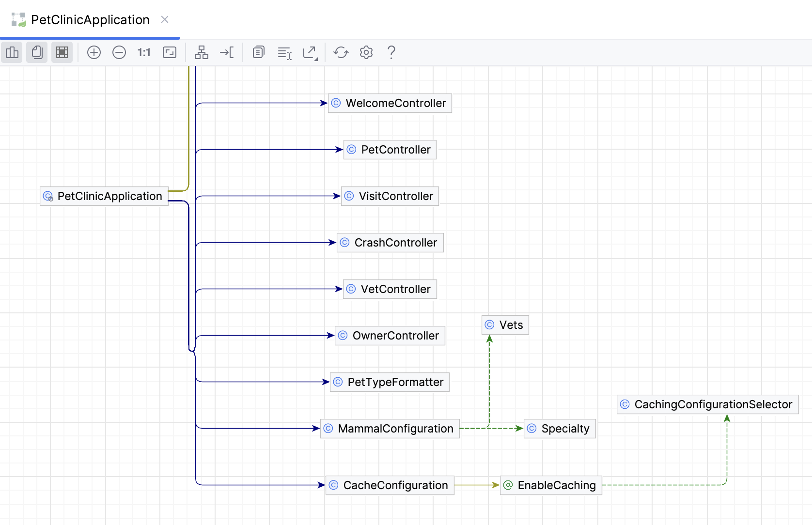Open the export-to-image dropdown
The height and width of the screenshot is (525, 812).
[310, 52]
